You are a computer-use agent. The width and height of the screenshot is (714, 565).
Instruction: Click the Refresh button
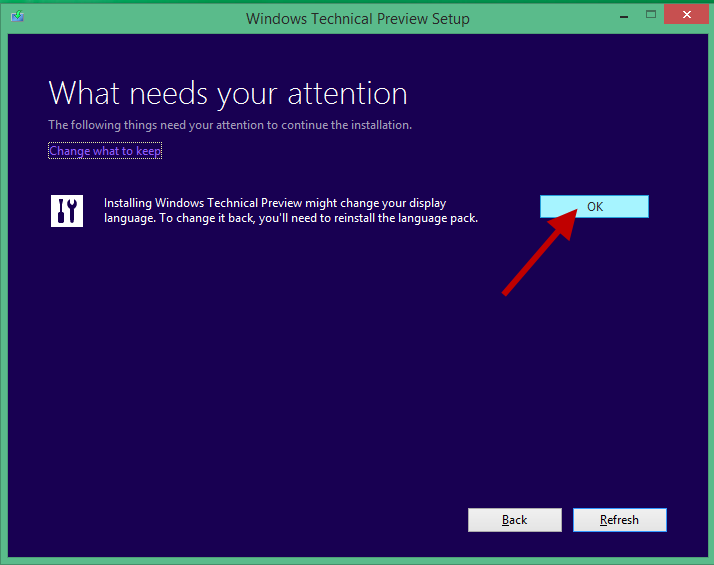[620, 520]
